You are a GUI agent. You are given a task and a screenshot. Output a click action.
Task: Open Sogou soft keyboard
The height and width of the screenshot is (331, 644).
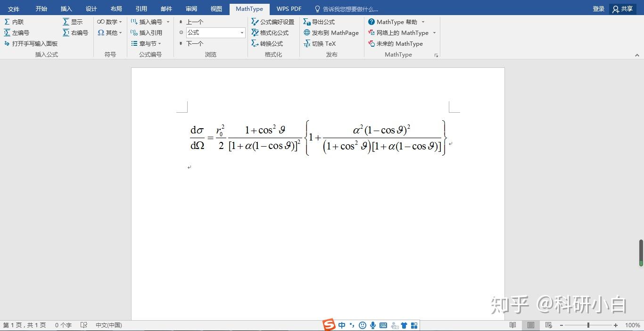(x=383, y=325)
